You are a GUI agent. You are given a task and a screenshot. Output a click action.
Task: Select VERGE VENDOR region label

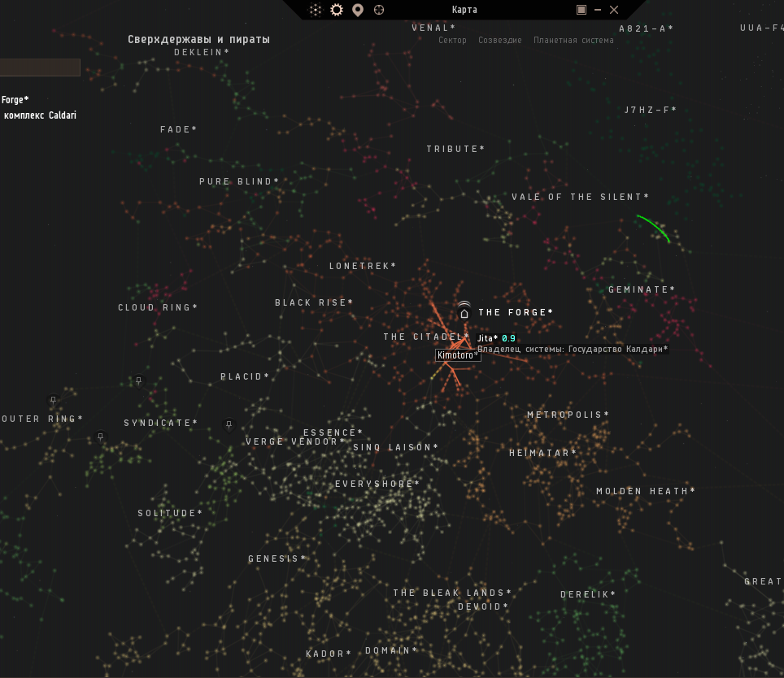295,441
